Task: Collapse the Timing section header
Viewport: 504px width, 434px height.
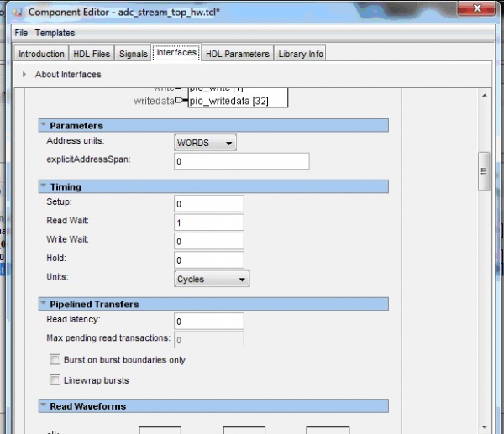Action: tap(44, 187)
